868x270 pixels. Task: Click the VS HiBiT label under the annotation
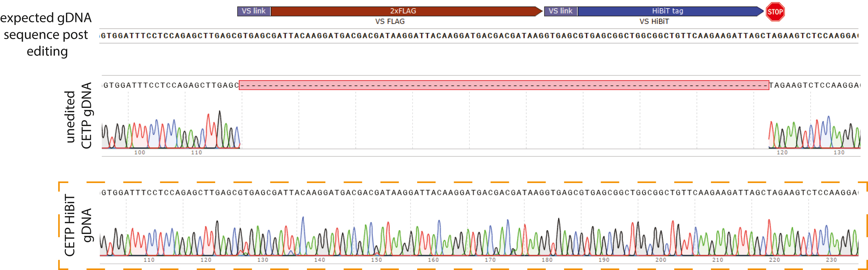click(654, 22)
